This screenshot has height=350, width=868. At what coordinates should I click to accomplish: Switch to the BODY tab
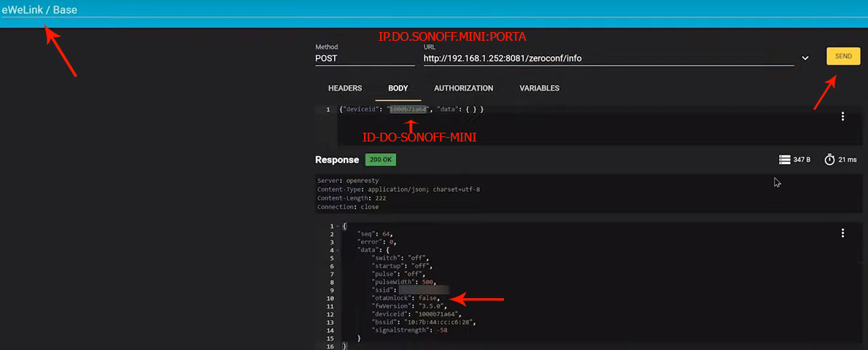coord(398,88)
